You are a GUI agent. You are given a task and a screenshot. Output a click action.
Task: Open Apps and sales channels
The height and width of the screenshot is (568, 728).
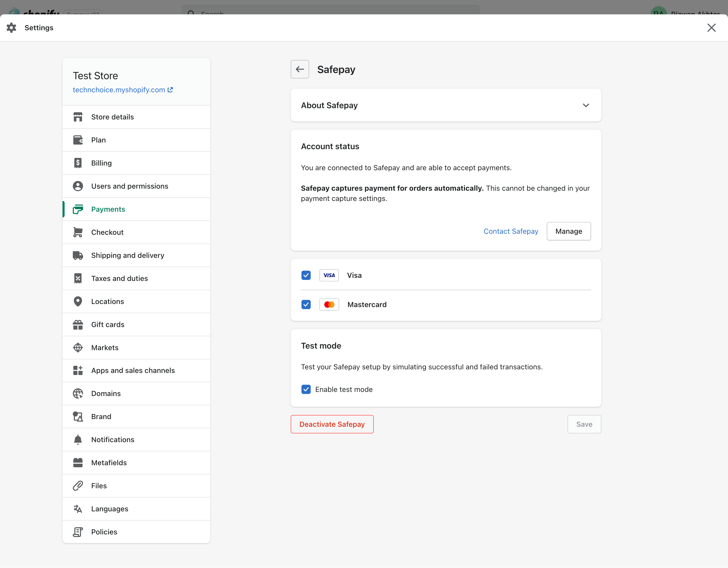point(136,370)
